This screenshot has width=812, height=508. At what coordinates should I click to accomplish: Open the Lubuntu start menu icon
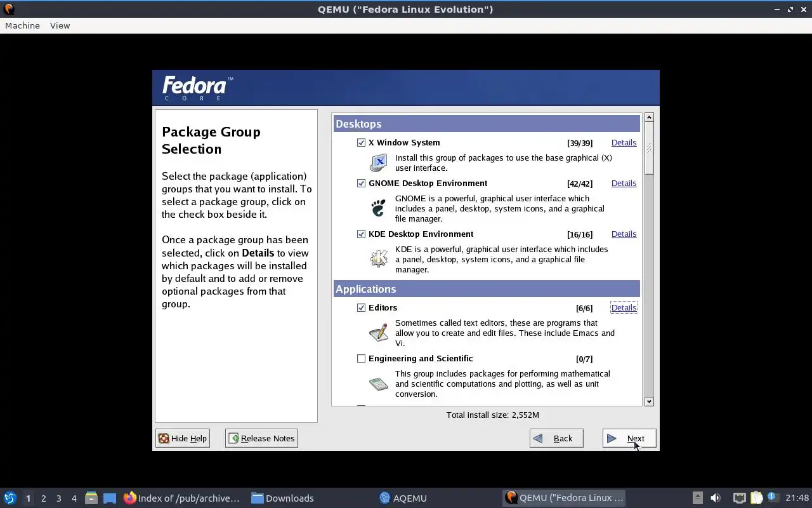pos(10,498)
